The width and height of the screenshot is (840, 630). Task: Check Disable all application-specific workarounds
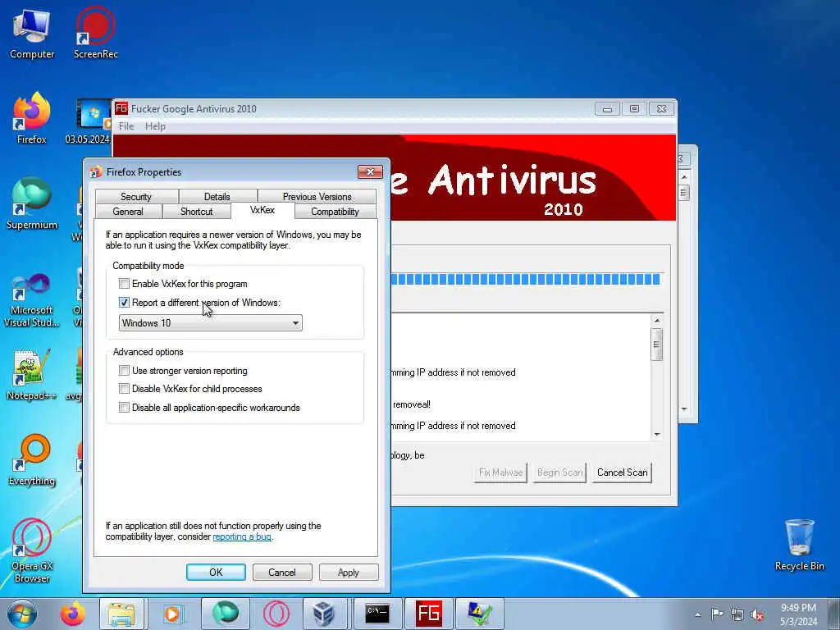[x=124, y=407]
